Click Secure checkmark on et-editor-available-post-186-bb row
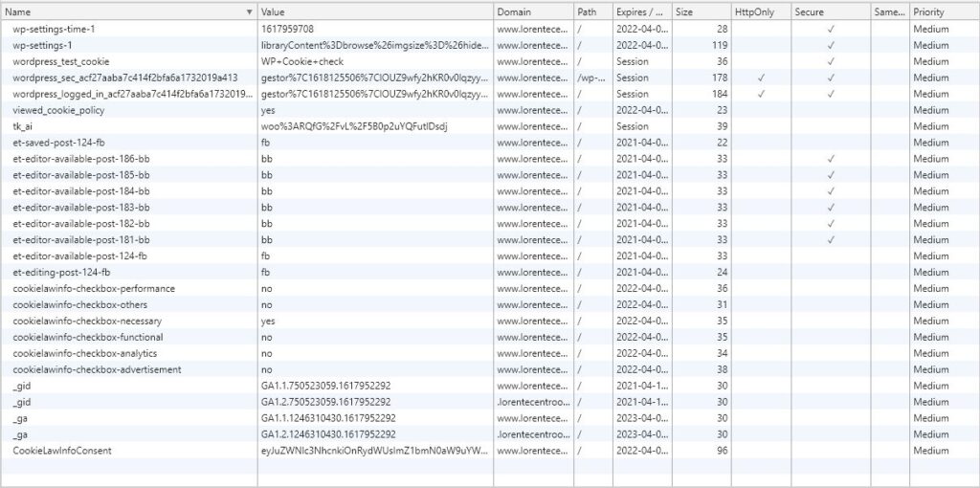Viewport: 980px width, 488px height. (x=830, y=159)
